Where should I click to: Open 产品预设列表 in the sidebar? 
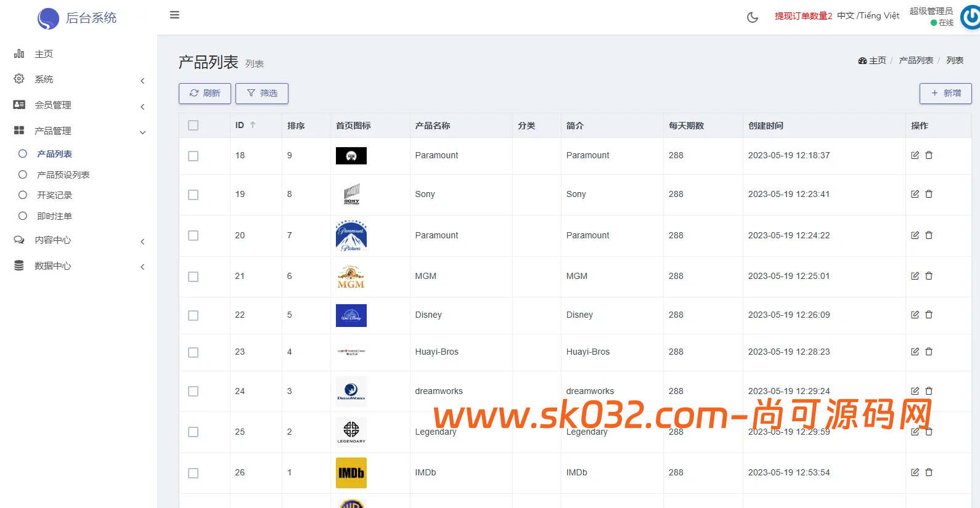(x=63, y=175)
